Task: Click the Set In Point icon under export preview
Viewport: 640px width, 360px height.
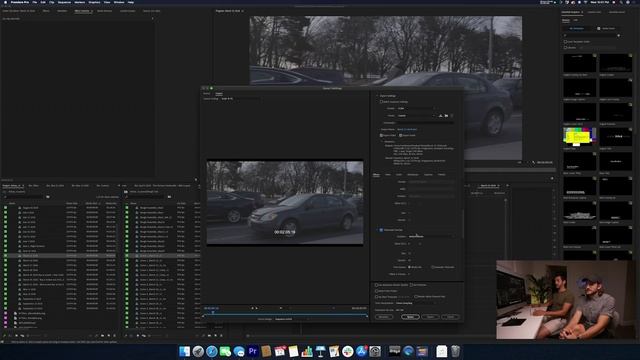Action: point(252,308)
